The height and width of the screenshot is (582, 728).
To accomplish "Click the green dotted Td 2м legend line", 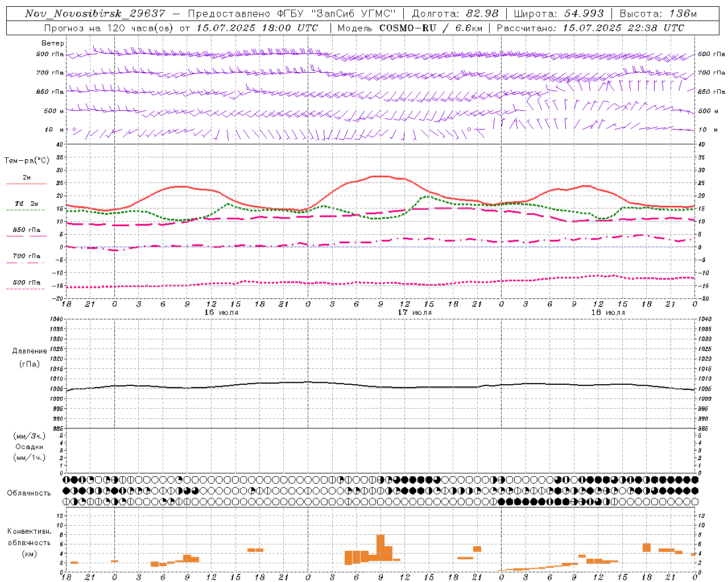I will (25, 210).
